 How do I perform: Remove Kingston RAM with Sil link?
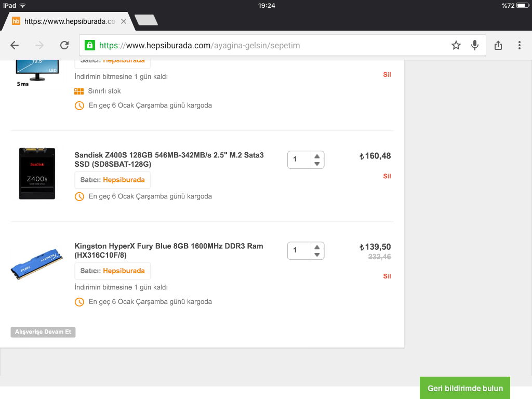[387, 276]
